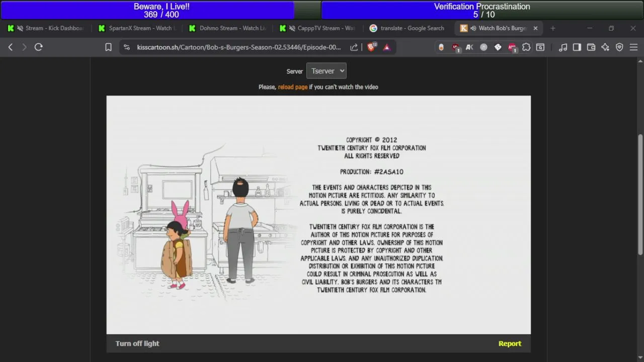The width and height of the screenshot is (644, 362).
Task: Open a new browser tab
Action: [553, 28]
